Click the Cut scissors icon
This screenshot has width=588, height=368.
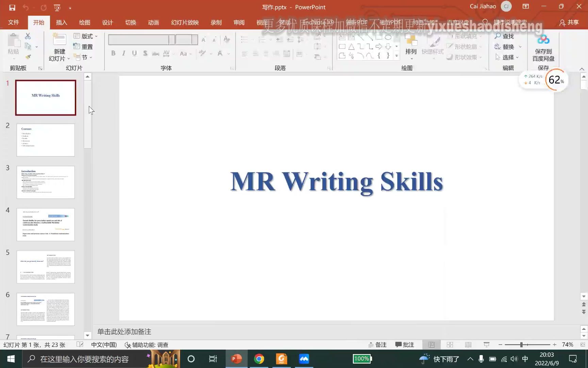[28, 36]
